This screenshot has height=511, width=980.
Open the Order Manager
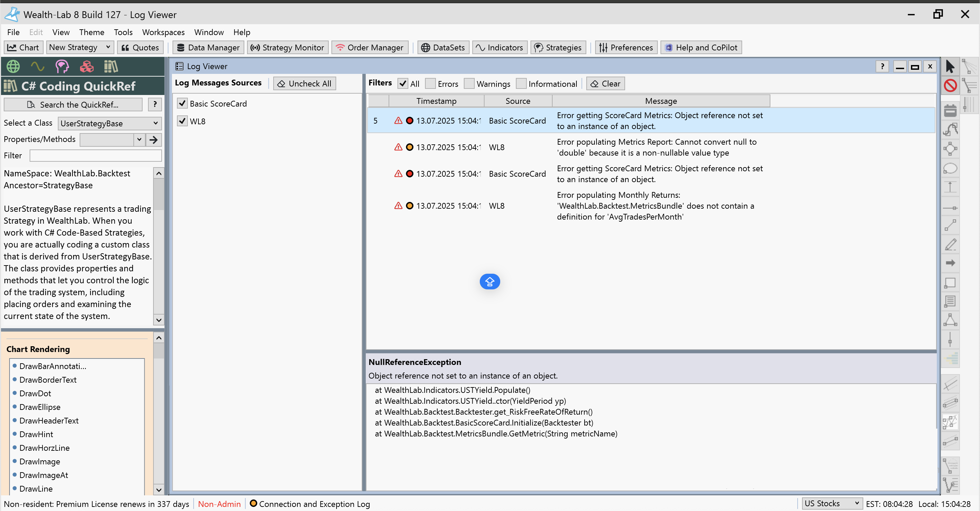coord(370,47)
